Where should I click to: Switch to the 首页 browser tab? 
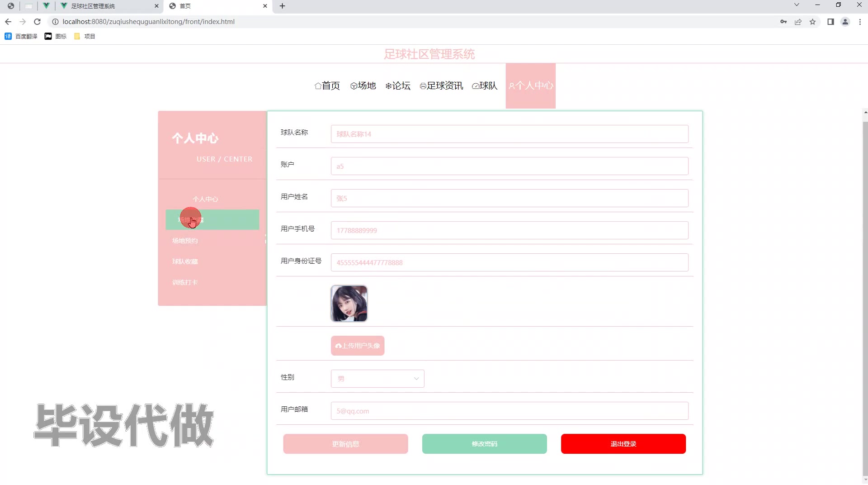point(218,6)
